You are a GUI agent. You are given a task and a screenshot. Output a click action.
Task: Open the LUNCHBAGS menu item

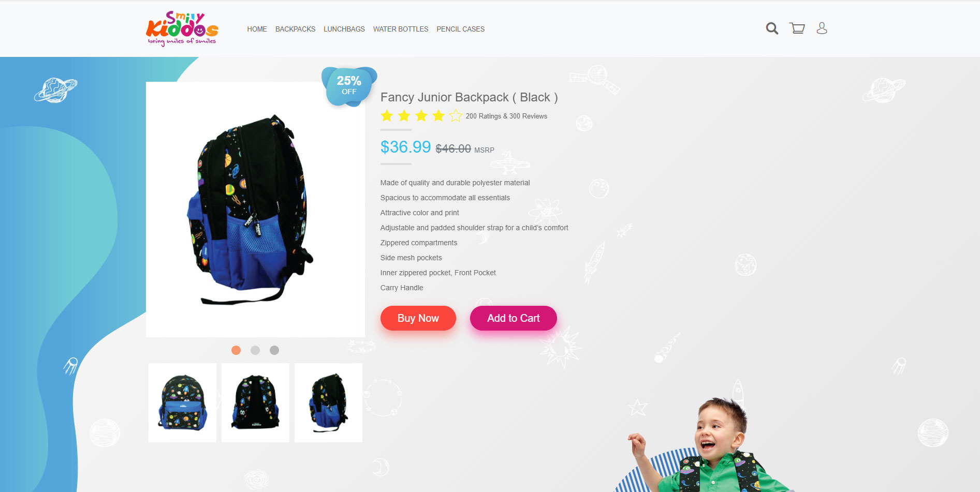[344, 29]
